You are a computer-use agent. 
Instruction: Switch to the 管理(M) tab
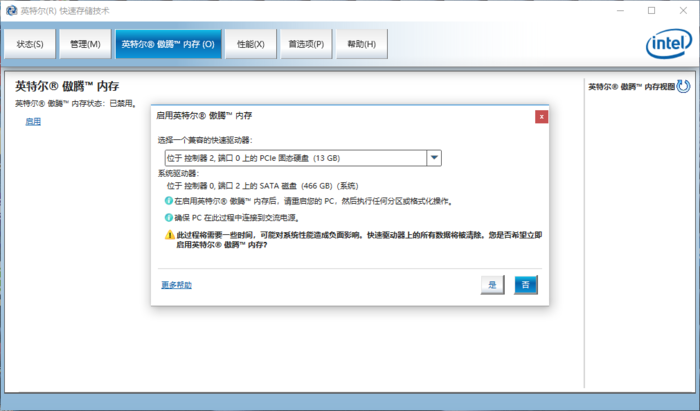point(85,44)
